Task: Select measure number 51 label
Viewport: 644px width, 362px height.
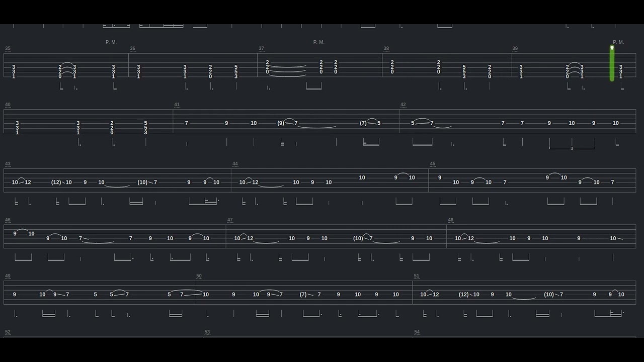Action: pyautogui.click(x=417, y=276)
